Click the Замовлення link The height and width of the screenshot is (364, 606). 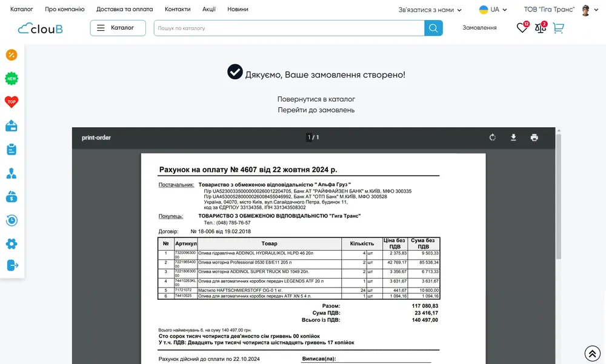[479, 28]
